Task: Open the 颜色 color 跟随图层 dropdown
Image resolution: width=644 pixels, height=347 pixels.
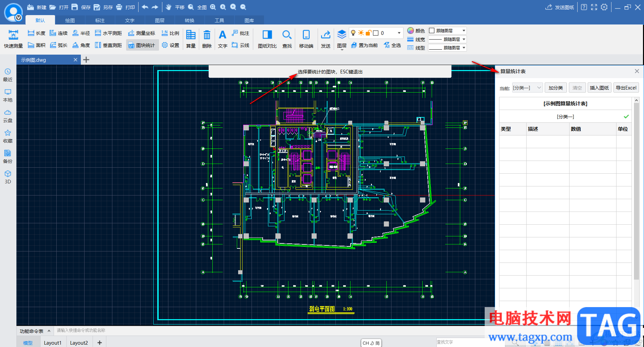Action: pyautogui.click(x=447, y=31)
